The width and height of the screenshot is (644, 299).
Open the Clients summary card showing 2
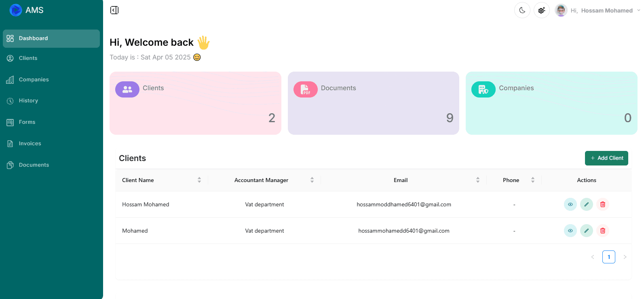point(195,103)
